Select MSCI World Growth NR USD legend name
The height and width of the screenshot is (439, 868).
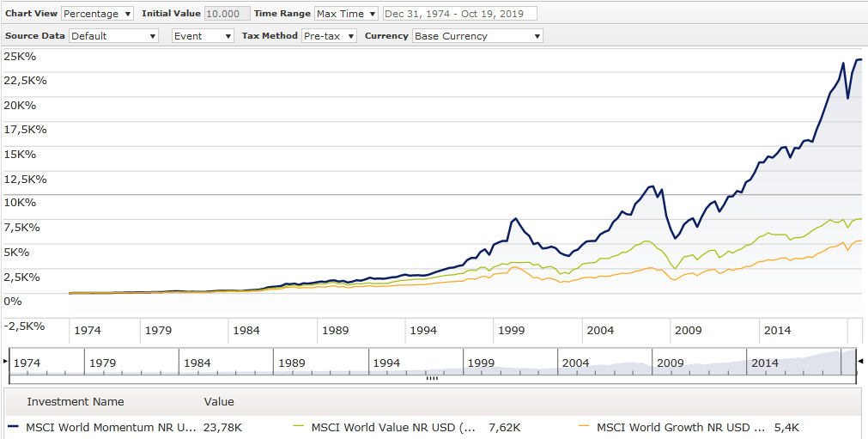[681, 427]
